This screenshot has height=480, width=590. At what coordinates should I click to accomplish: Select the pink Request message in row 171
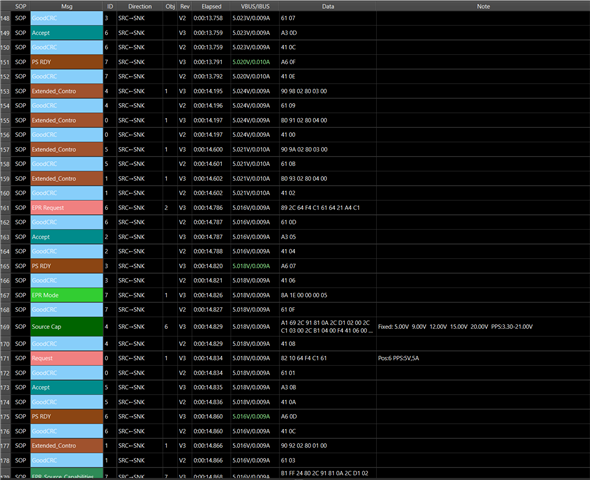coord(67,358)
